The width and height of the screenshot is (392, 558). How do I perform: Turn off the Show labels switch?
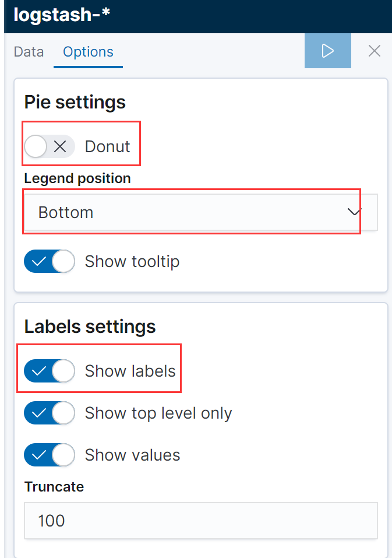50,371
